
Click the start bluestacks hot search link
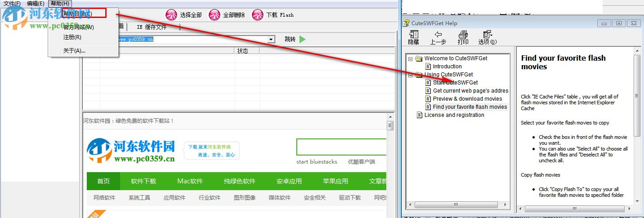click(317, 162)
